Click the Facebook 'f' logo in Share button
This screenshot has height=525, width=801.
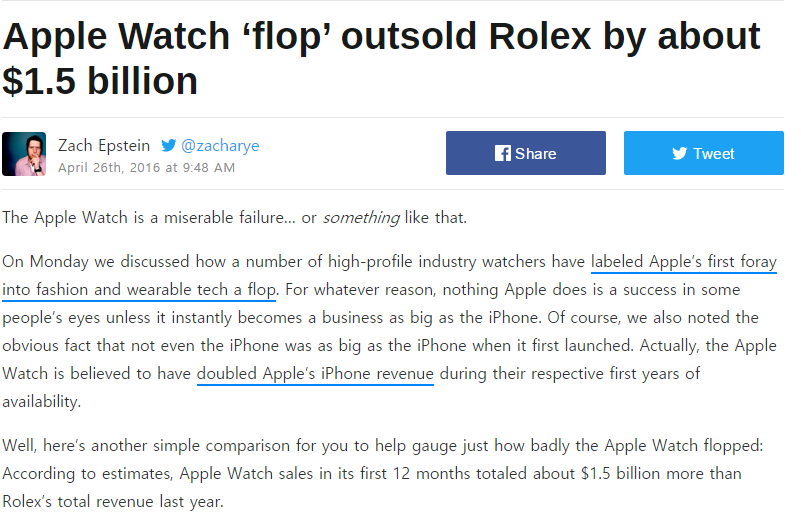pyautogui.click(x=503, y=153)
